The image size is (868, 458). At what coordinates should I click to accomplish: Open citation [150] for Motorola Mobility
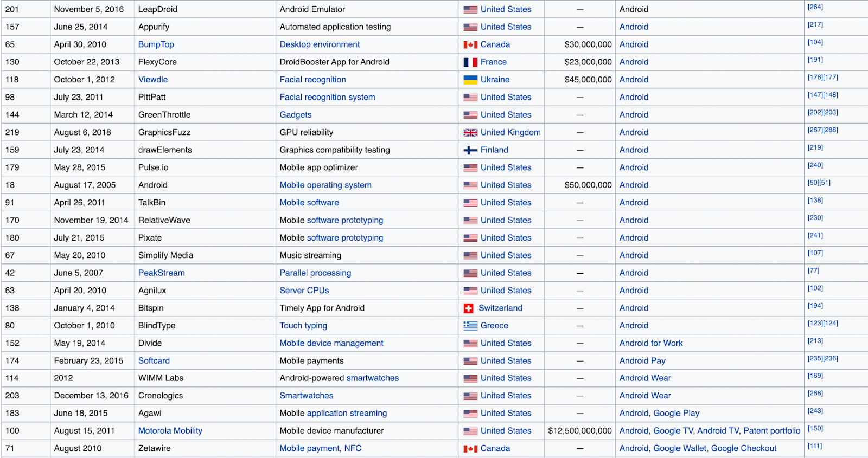pyautogui.click(x=815, y=429)
